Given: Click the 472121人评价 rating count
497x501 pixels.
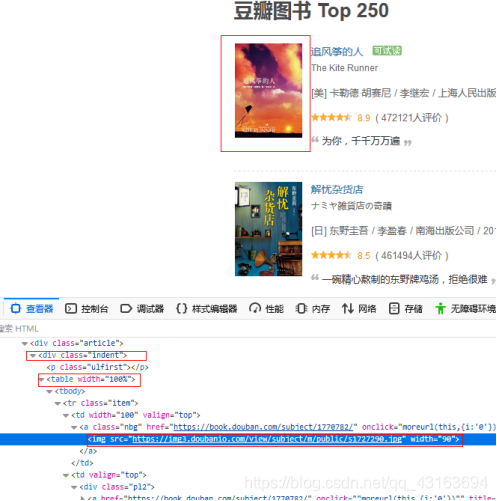Looking at the screenshot, I should 411,118.
